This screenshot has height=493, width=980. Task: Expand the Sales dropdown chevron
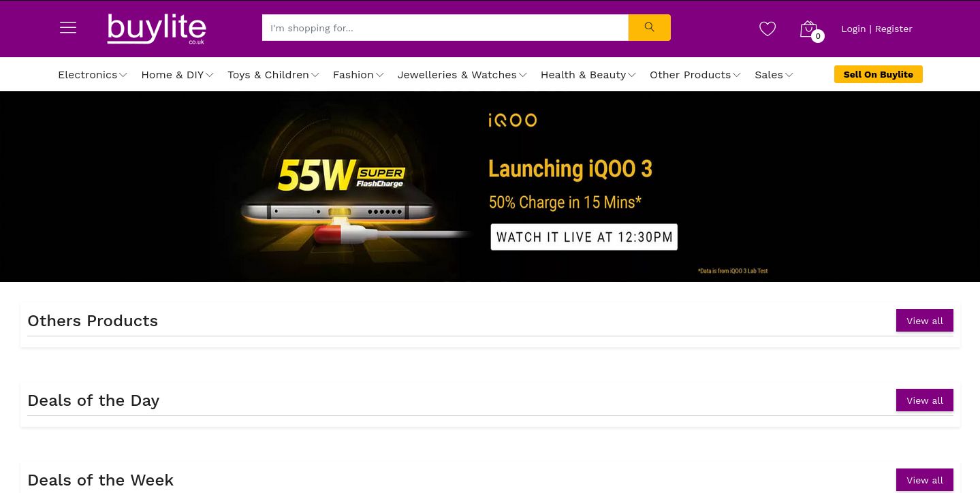click(x=789, y=76)
